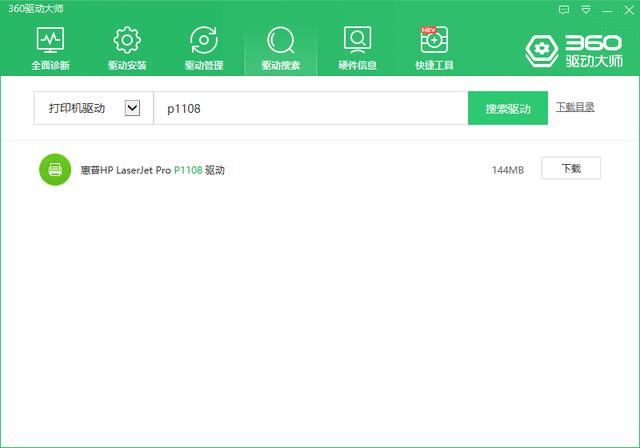Image resolution: width=640 pixels, height=448 pixels.
Task: Open the 快捷工具 quick tools tab
Action: pos(434,49)
